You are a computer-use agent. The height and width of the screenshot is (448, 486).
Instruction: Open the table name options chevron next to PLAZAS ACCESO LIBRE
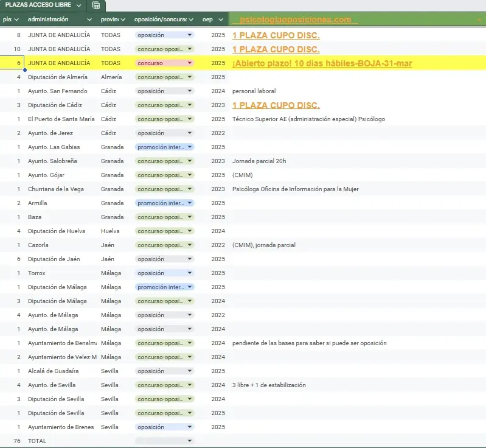click(x=79, y=5)
